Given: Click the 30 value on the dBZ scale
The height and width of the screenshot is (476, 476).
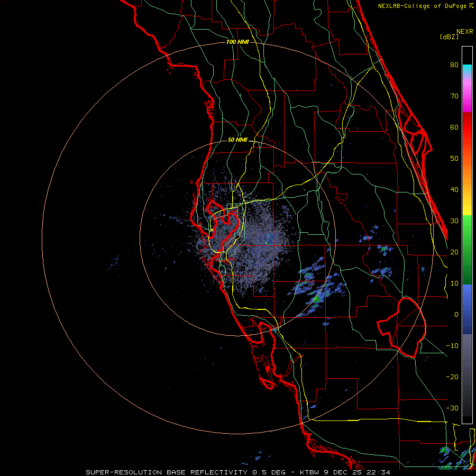Looking at the screenshot, I should (454, 221).
